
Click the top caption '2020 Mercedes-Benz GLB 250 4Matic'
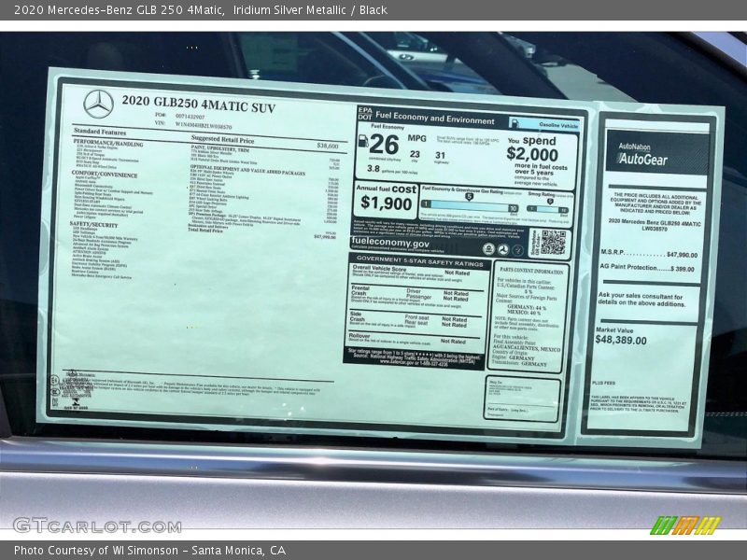[x=120, y=9]
